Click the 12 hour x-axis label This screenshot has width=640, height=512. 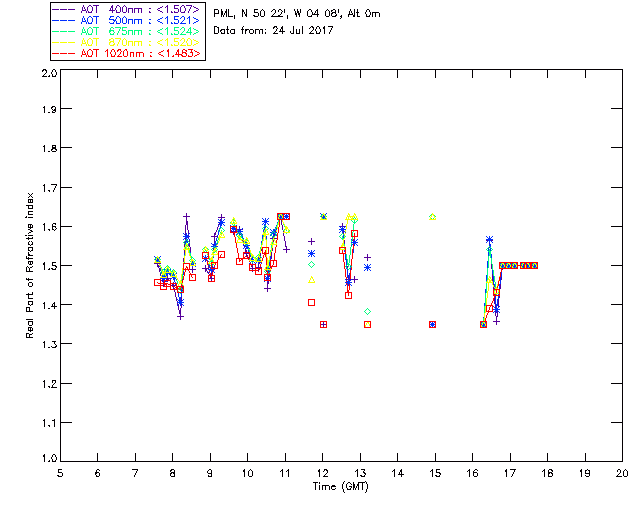coord(322,473)
